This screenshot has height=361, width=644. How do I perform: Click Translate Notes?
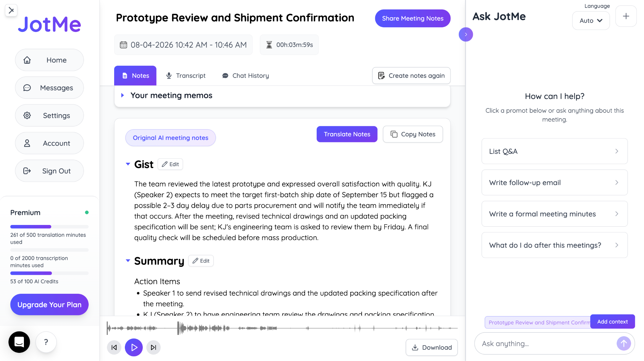click(347, 134)
